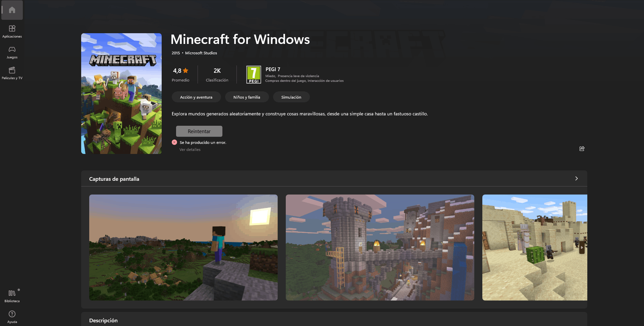The width and height of the screenshot is (644, 326).
Task: Open the Microsoft Studios publisher link
Action: pos(201,53)
